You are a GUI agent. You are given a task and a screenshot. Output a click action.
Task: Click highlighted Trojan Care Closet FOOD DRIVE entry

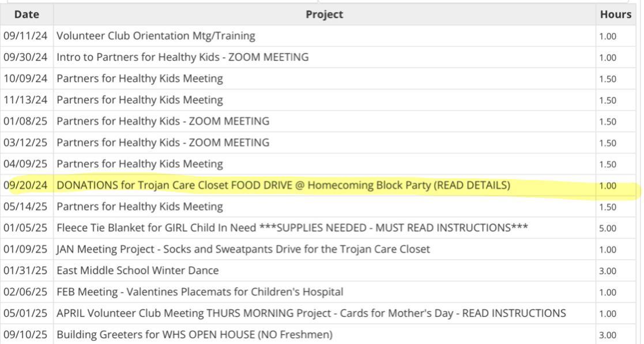283,185
